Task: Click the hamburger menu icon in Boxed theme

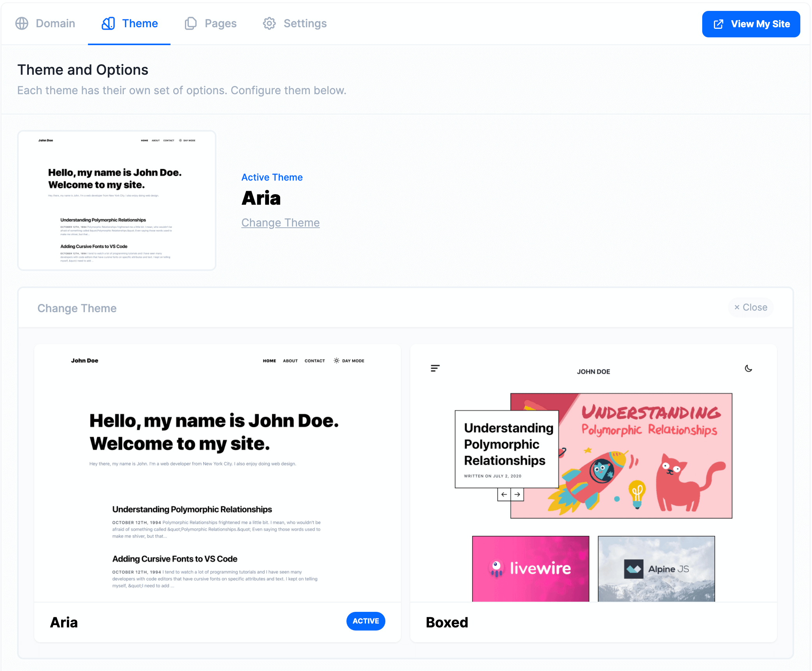Action: coord(434,368)
